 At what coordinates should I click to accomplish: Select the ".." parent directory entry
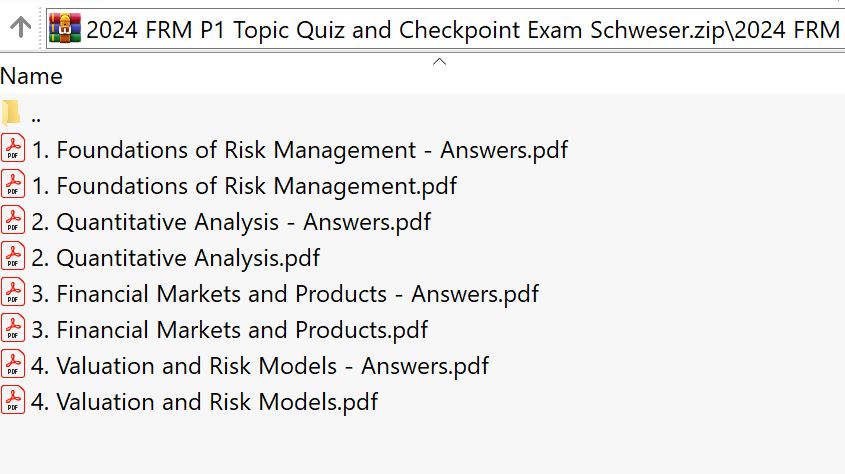pyautogui.click(x=37, y=114)
